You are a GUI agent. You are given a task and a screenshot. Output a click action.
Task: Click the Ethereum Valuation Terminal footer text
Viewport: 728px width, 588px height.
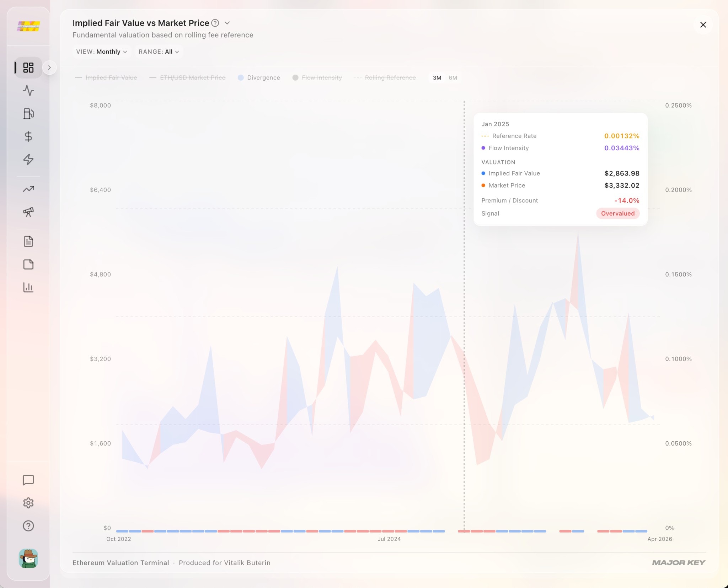(121, 563)
